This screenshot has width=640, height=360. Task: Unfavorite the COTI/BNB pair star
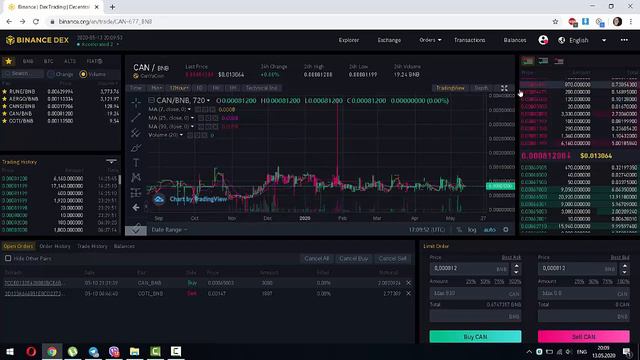[5, 121]
